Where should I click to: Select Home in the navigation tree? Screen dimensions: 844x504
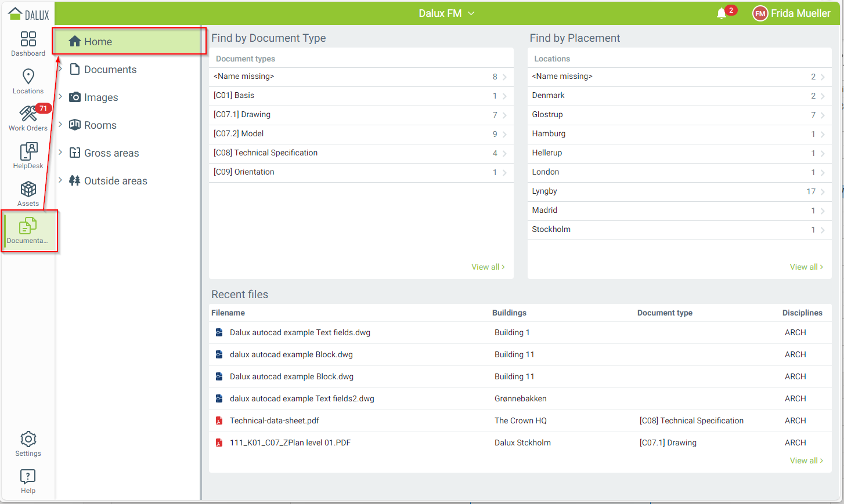98,42
